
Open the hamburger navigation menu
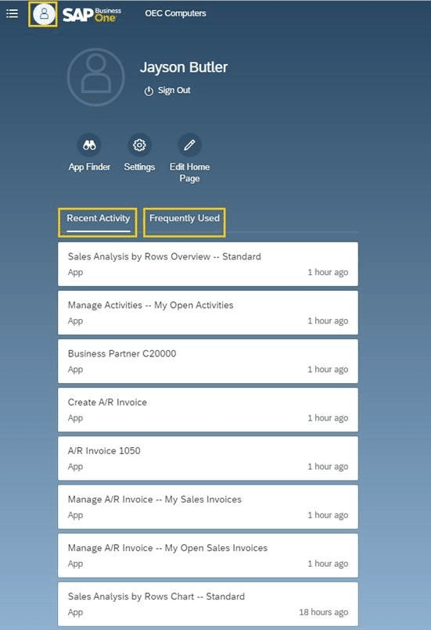pyautogui.click(x=12, y=14)
